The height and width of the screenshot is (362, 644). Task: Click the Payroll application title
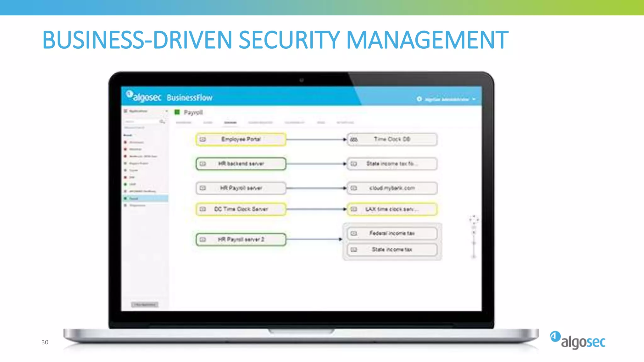click(193, 112)
